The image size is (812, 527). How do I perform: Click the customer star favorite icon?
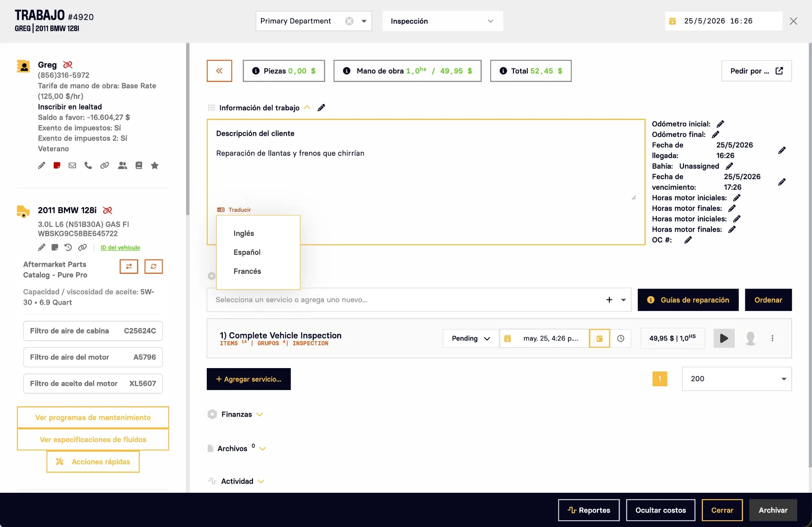coord(155,165)
